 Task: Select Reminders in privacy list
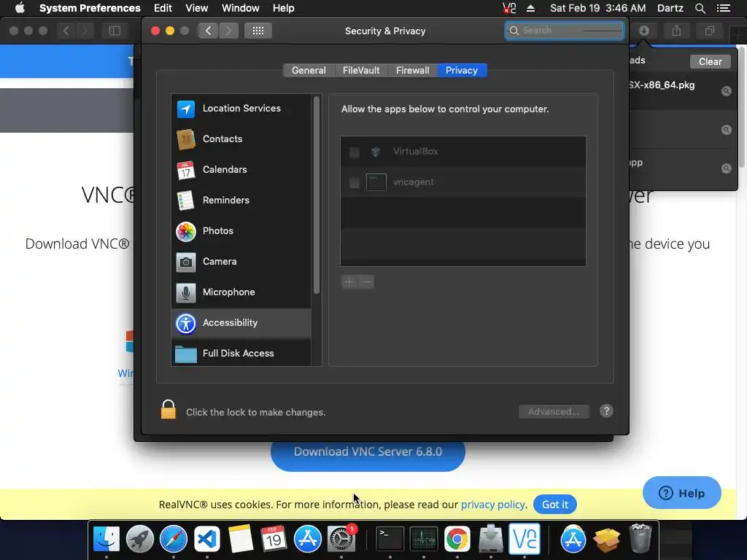pyautogui.click(x=241, y=200)
